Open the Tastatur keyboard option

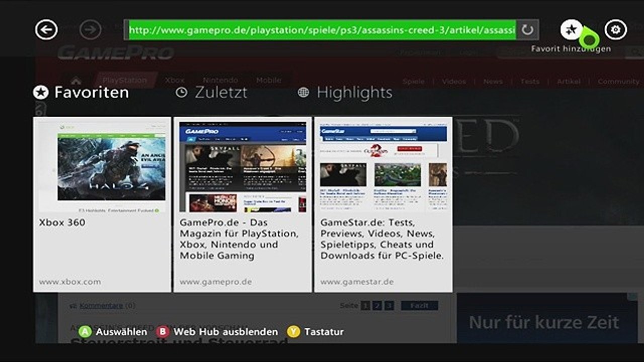324,332
